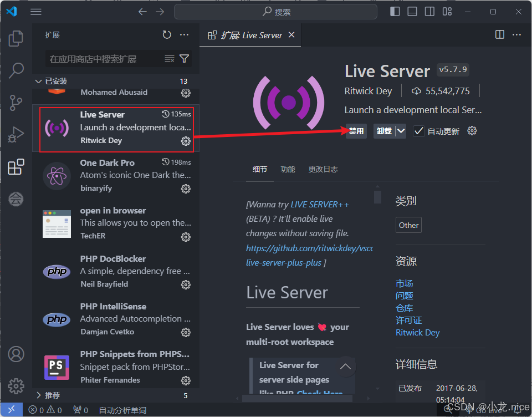Open Mohamed Abusaid extension manage gear

coord(186,93)
